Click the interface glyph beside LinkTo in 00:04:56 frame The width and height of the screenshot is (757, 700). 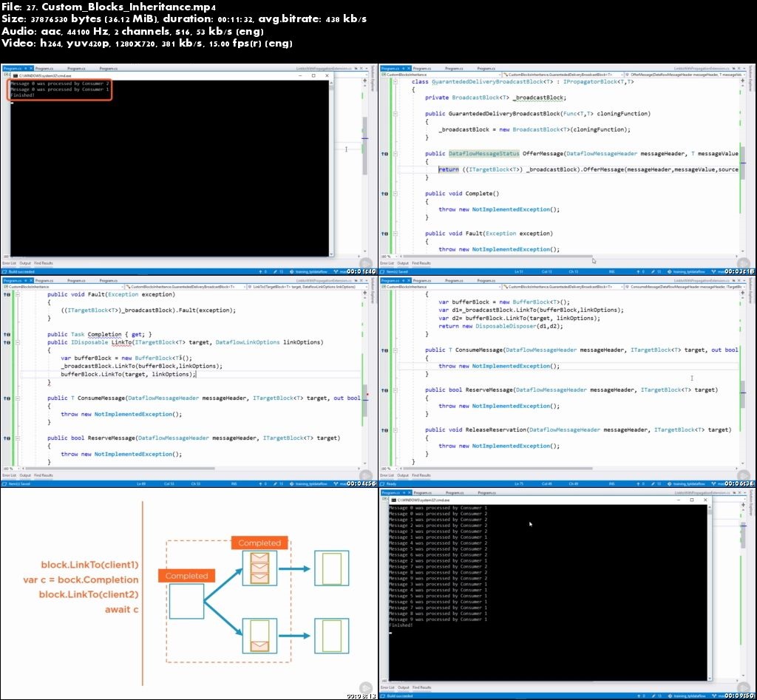(7, 342)
